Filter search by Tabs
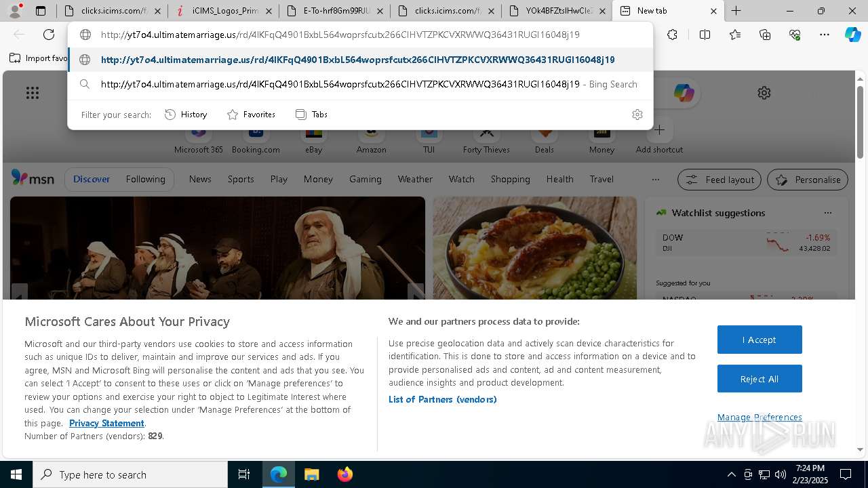This screenshot has height=488, width=868. pos(311,115)
